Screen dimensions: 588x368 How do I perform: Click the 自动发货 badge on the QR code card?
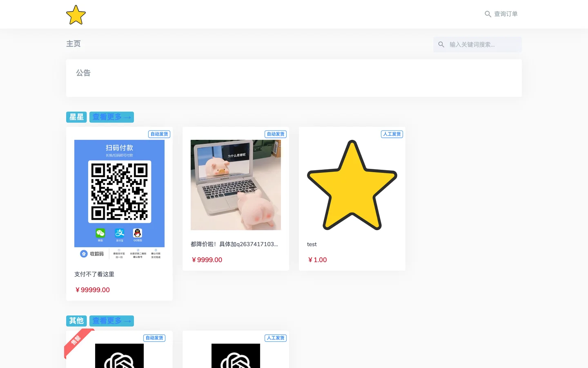click(x=159, y=134)
